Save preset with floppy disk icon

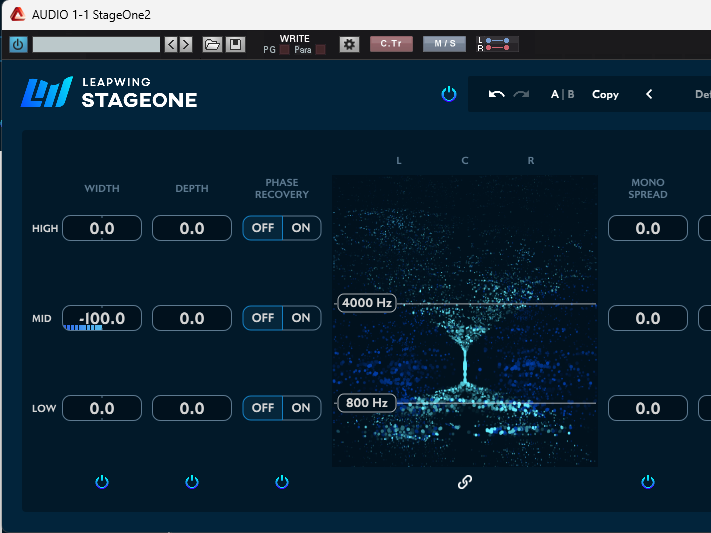pos(235,44)
